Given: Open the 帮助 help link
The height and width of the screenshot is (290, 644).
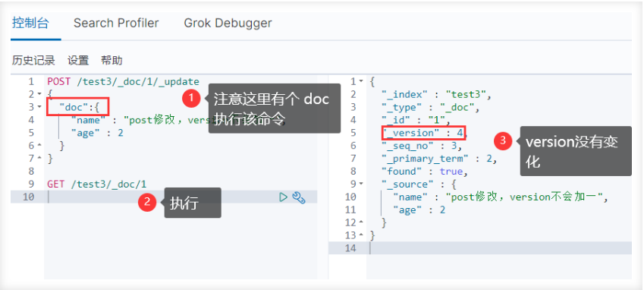Looking at the screenshot, I should click(x=112, y=61).
